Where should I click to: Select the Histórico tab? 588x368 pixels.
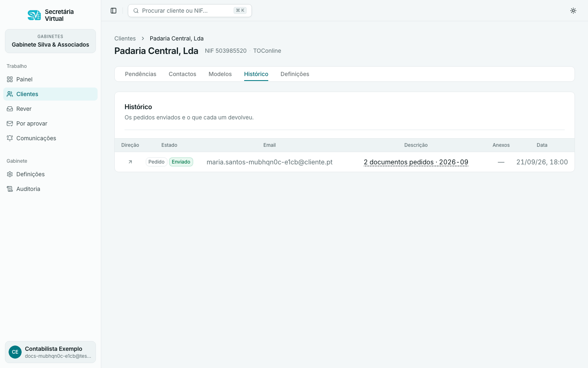[x=256, y=74]
